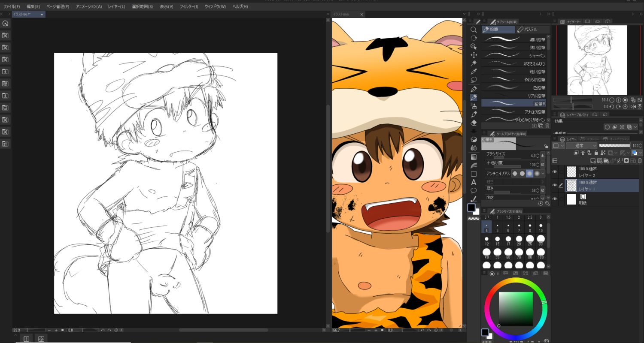Open the 'ファイル(F)' menu
This screenshot has width=644, height=343.
12,6
